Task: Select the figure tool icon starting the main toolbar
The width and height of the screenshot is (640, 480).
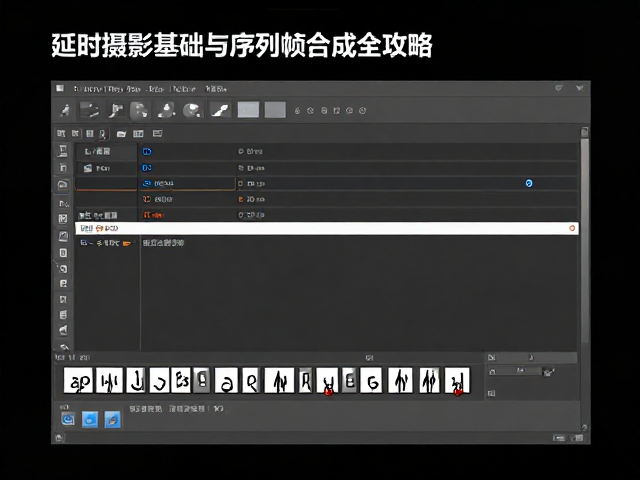Action: pyautogui.click(x=65, y=110)
